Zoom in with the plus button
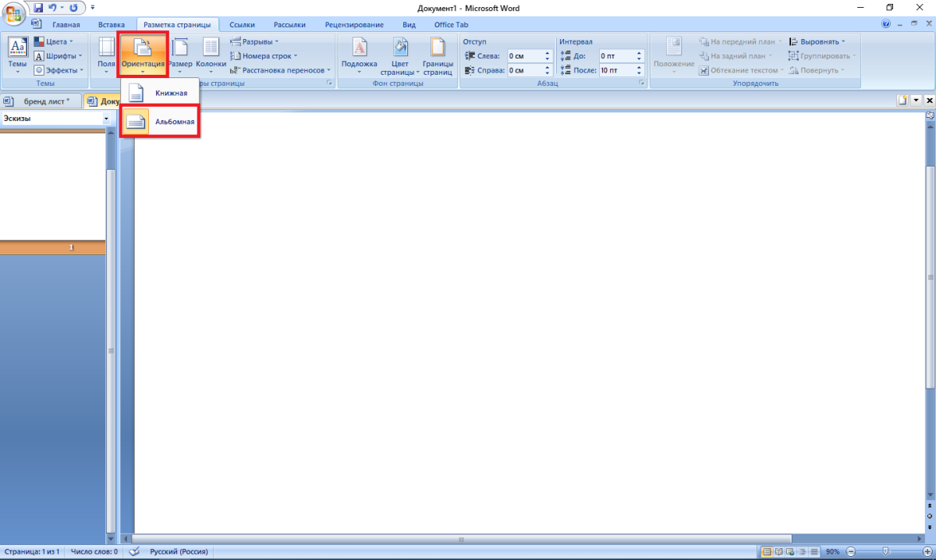The image size is (936, 560). tap(927, 551)
